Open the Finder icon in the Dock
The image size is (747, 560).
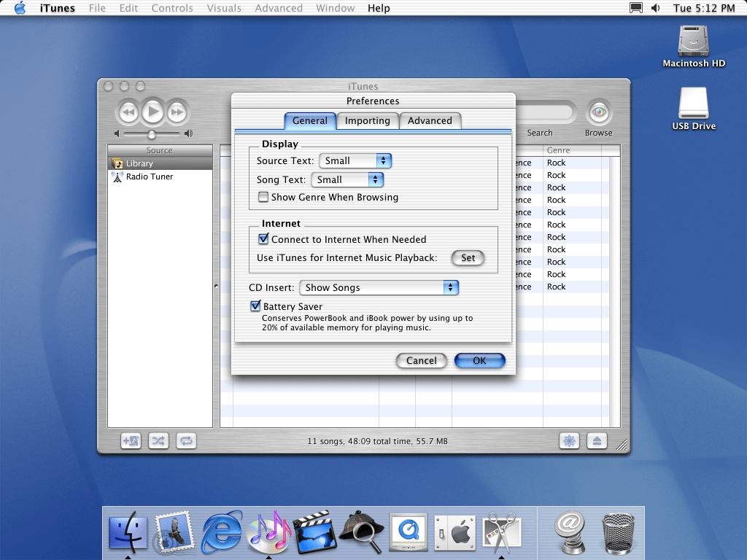tap(128, 532)
